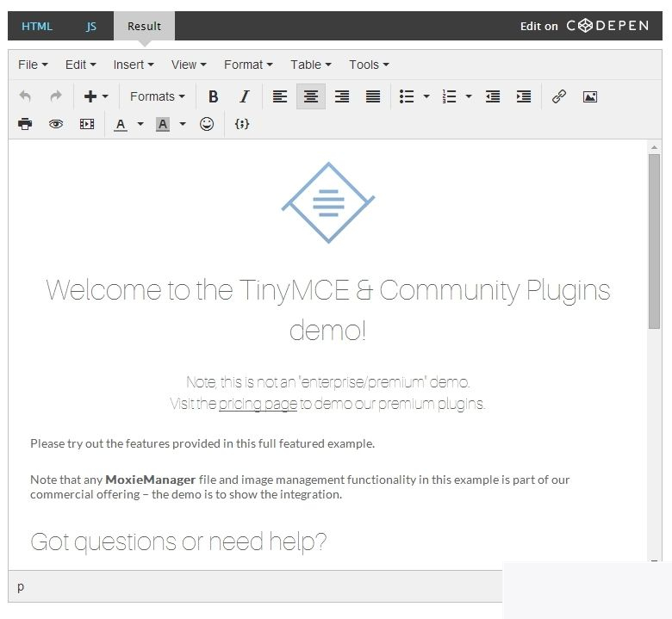672x619 pixels.
Task: Toggle italic formatting
Action: point(245,96)
